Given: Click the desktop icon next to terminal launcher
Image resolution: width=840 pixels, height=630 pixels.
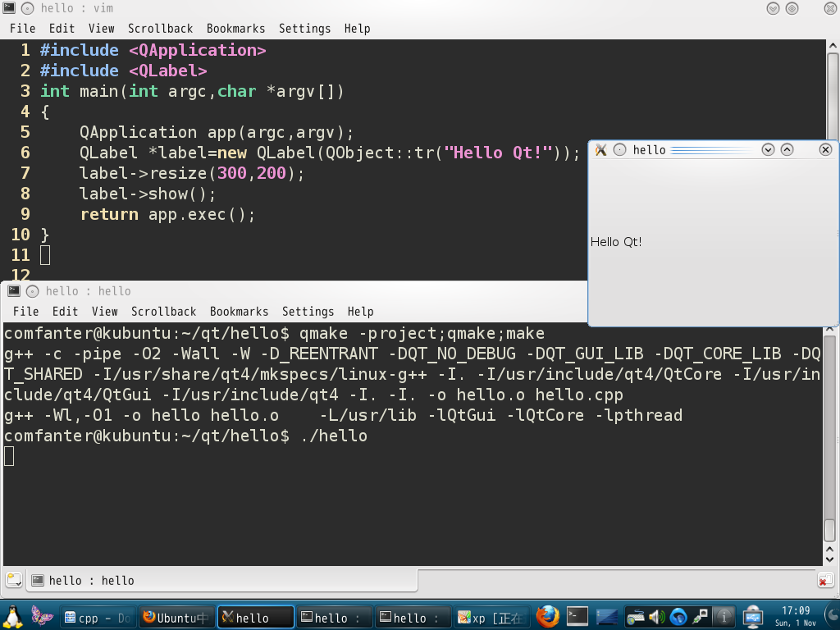Looking at the screenshot, I should (607, 617).
